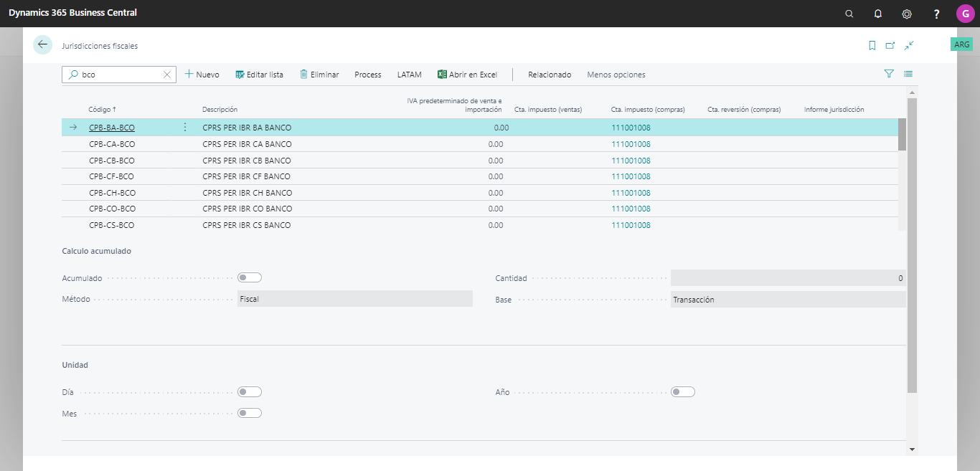Select CPB-CS-BCO row code

point(112,225)
